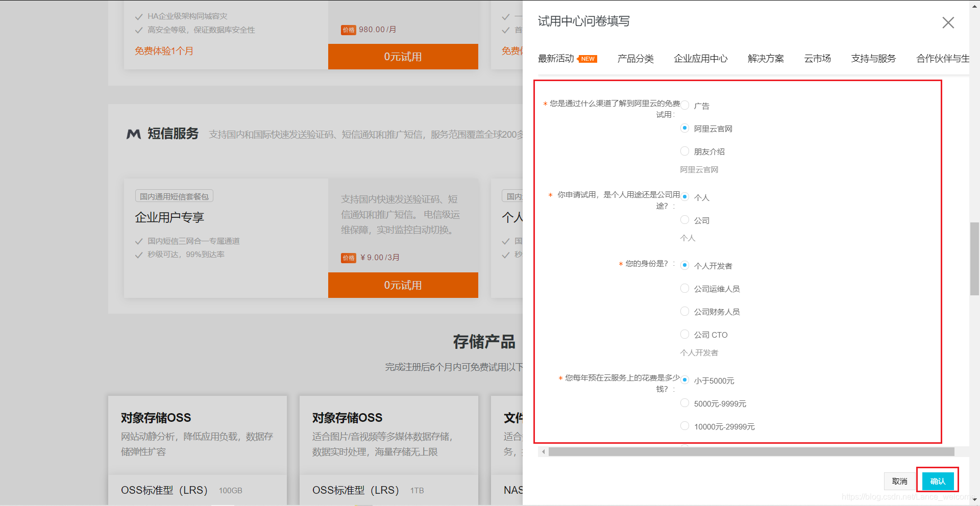Select 个人 usage radio button
This screenshot has height=506, width=980.
685,197
